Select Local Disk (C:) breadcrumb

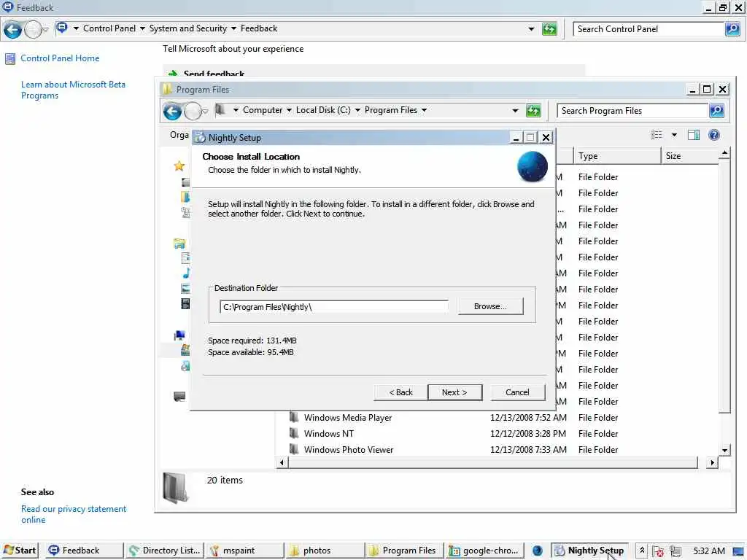(323, 110)
